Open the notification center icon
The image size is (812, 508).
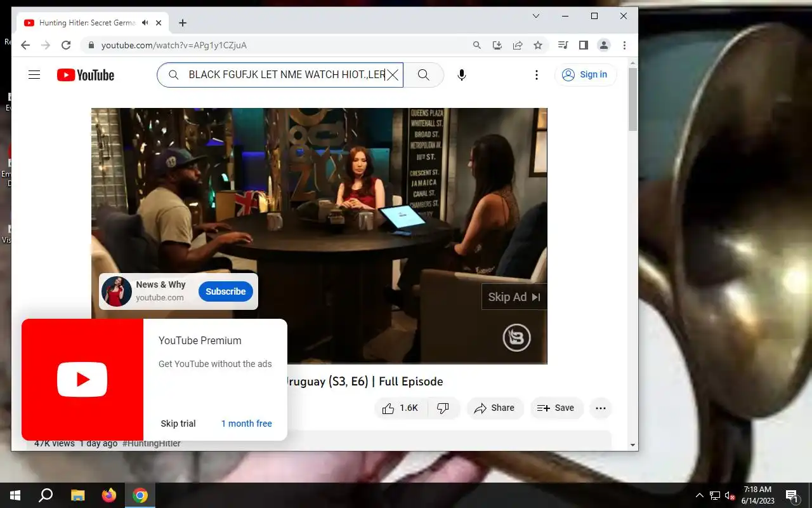pos(792,495)
